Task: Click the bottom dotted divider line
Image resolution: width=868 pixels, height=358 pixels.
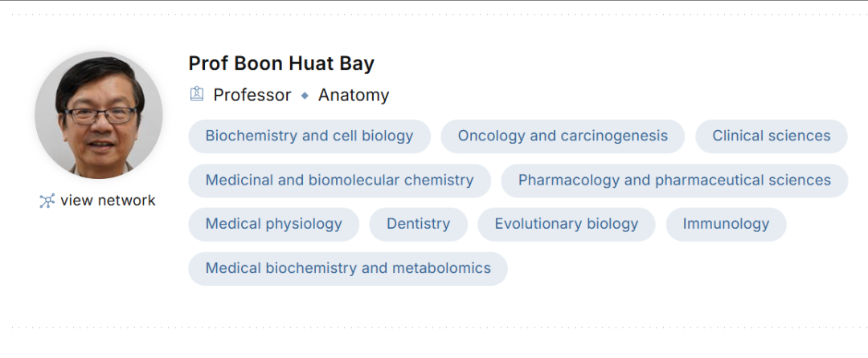Action: tap(434, 327)
